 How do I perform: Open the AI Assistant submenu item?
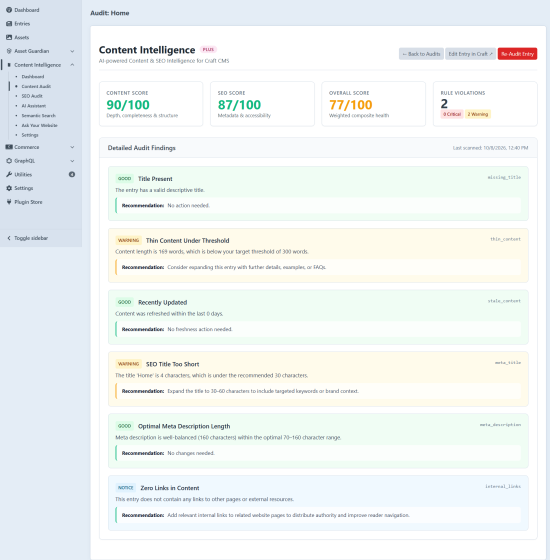coord(34,106)
